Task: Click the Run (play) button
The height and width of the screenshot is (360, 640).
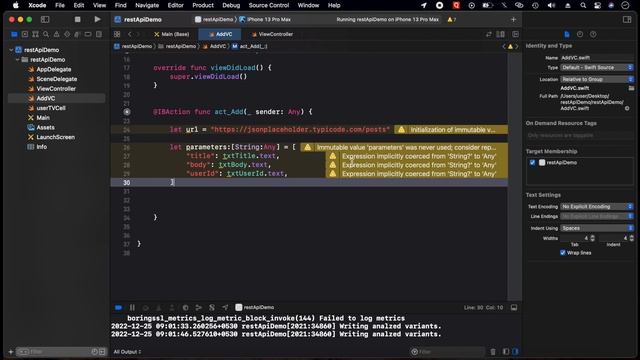Action: coord(97,19)
